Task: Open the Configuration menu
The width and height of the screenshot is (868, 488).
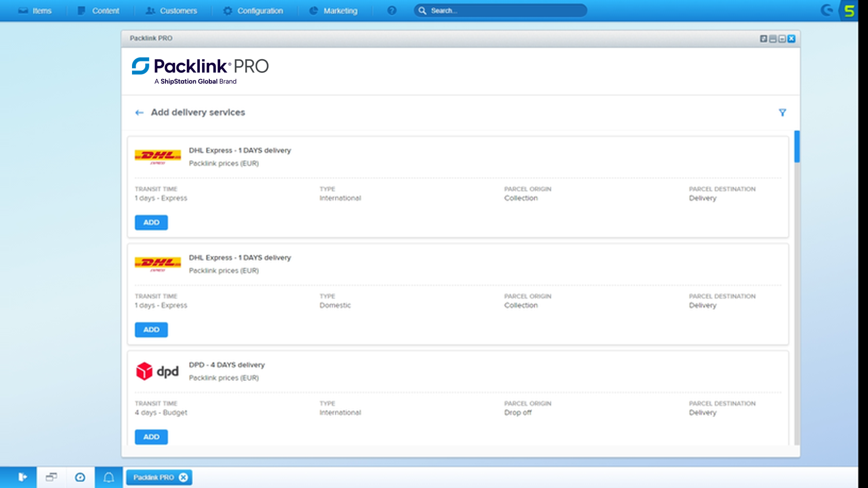Action: (253, 11)
